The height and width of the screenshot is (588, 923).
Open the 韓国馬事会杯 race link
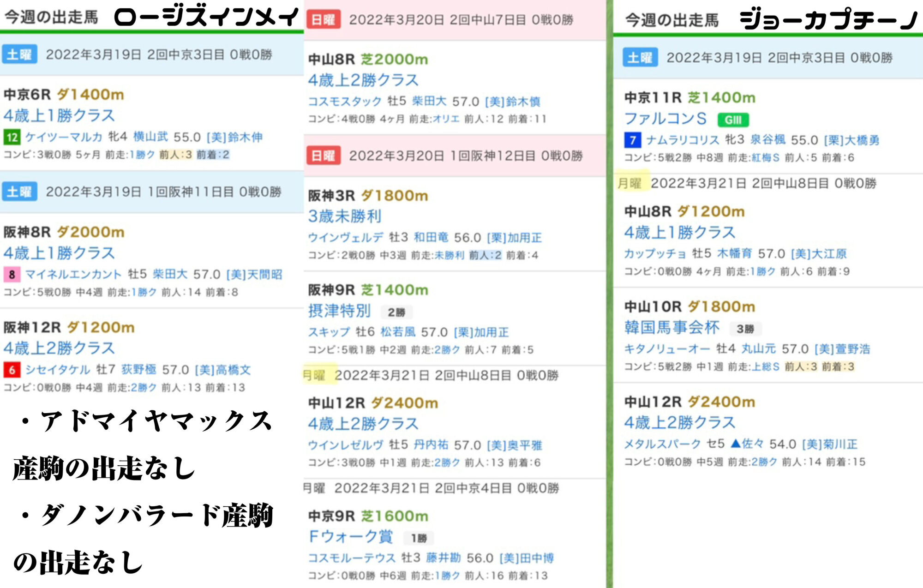[x=672, y=327]
